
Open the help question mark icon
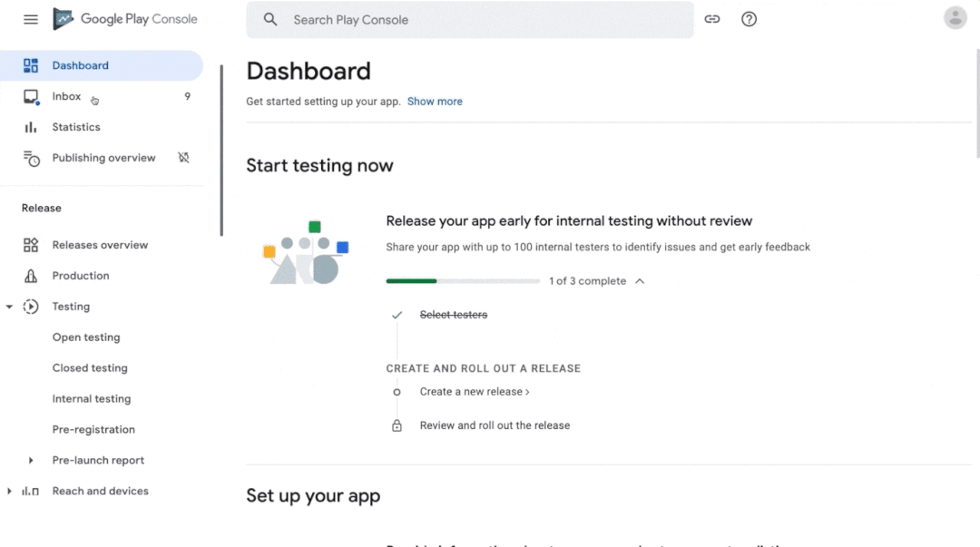(749, 19)
